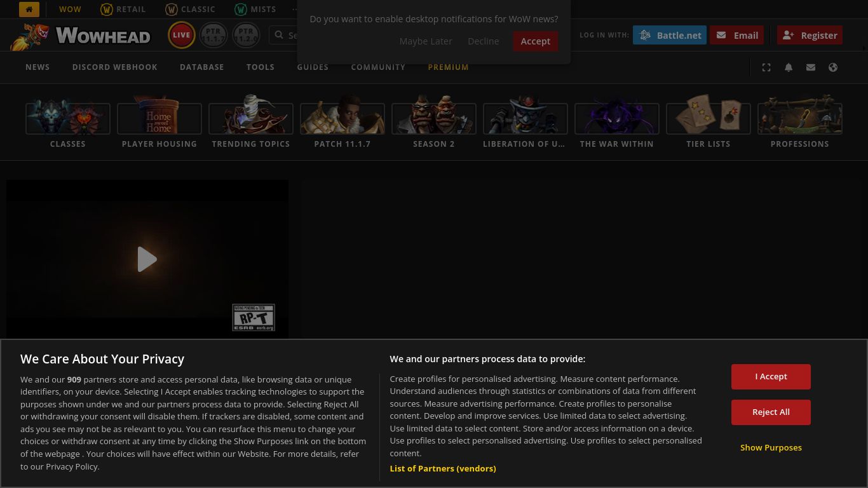868x488 pixels.
Task: Decline desktop notifications
Action: [x=484, y=41]
